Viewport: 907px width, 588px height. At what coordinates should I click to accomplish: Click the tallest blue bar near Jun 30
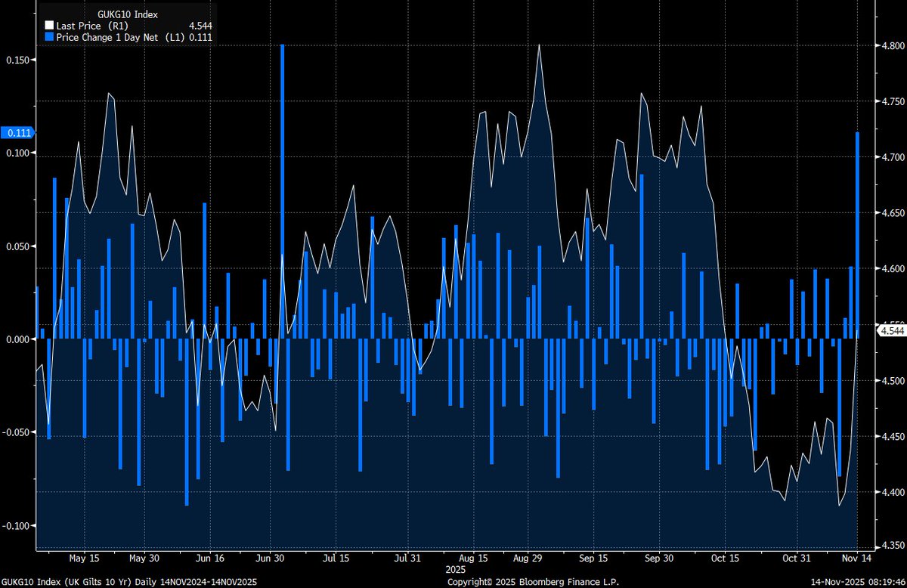tap(282, 191)
